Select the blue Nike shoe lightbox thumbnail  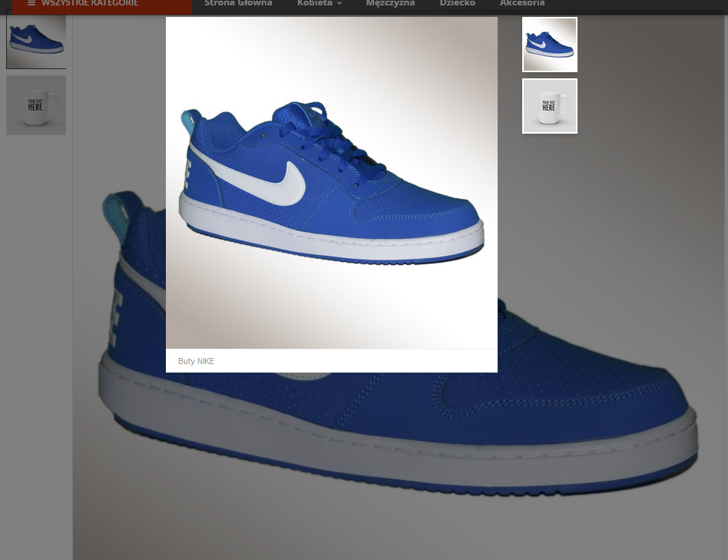(550, 45)
